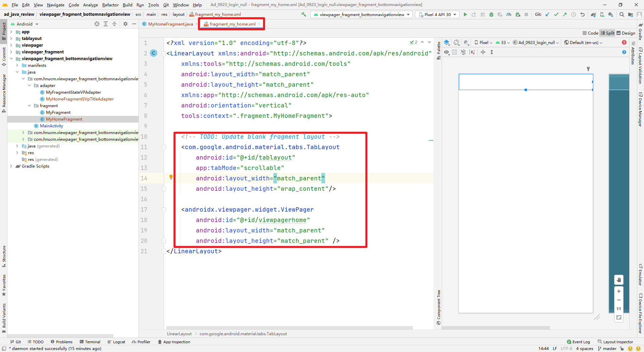Open run configuration dropdown viewpager_fragment_bottomnavigationview
Screen dimensions: 644x352
point(362,14)
